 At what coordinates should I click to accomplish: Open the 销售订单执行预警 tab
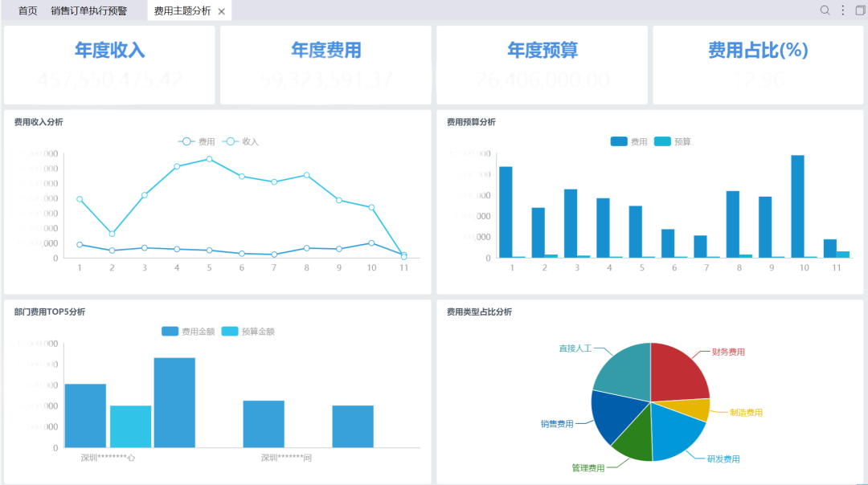coord(88,10)
